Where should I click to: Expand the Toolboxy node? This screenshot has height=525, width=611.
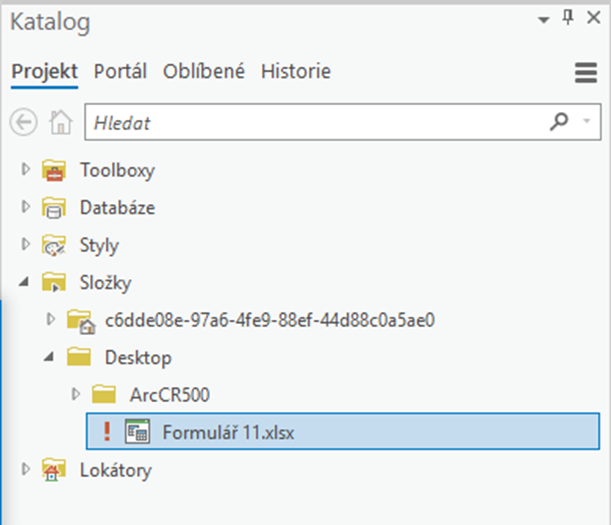click(x=25, y=169)
